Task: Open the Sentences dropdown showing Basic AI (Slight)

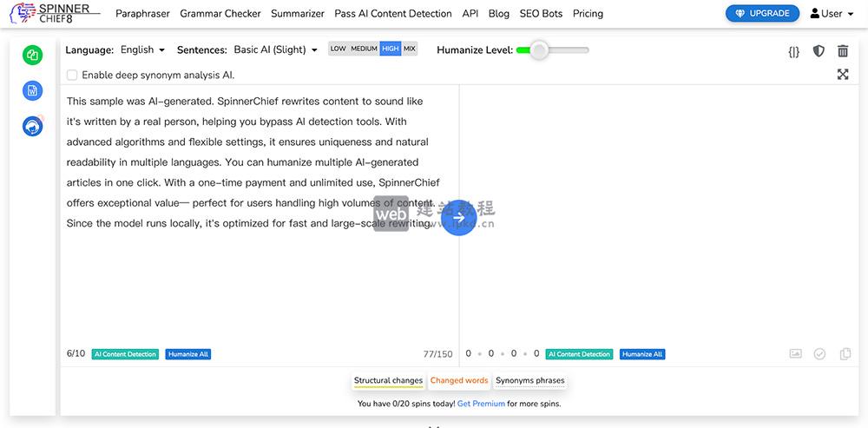Action: pyautogui.click(x=275, y=50)
